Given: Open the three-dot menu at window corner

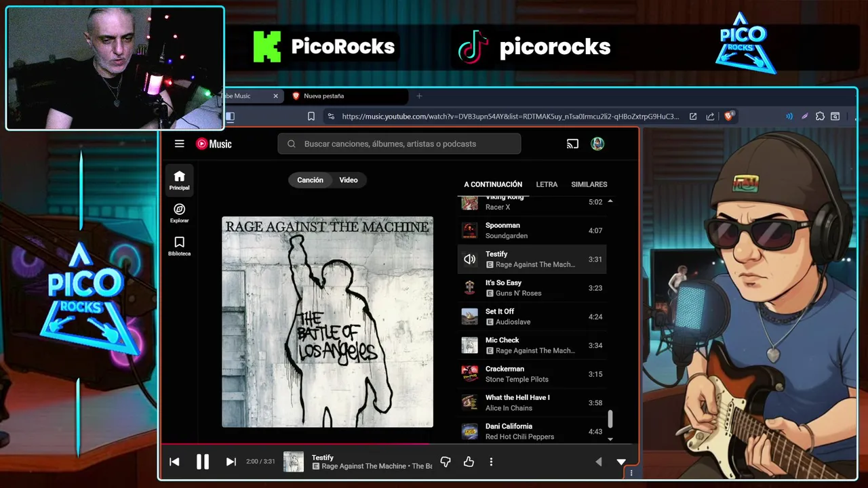Looking at the screenshot, I should point(631,473).
